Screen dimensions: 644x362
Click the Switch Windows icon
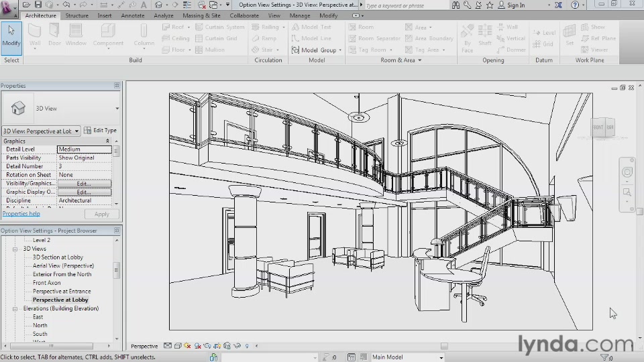click(x=213, y=5)
